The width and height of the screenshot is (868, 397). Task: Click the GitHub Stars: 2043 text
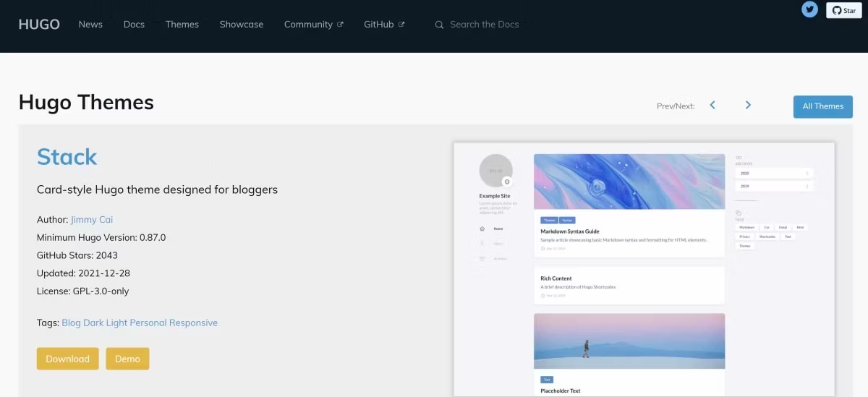tap(77, 255)
